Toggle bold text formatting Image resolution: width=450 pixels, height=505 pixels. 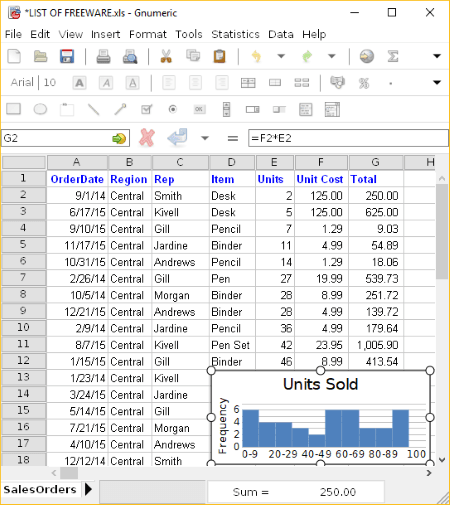(x=79, y=82)
